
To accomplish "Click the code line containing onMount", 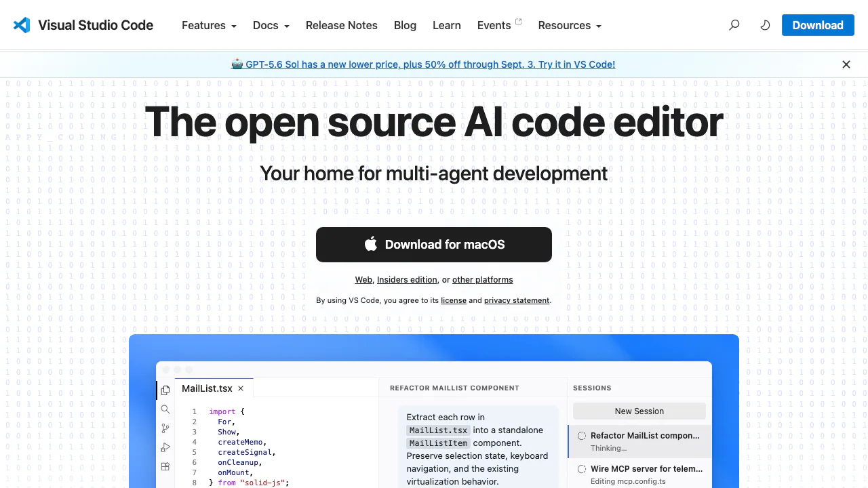I will click(x=235, y=472).
